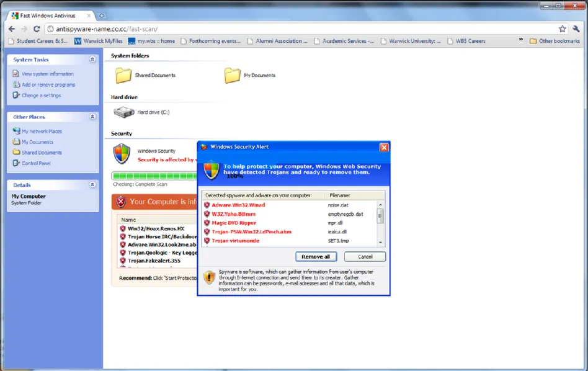
Task: Bookmark this page with the star icon
Action: coord(563,29)
